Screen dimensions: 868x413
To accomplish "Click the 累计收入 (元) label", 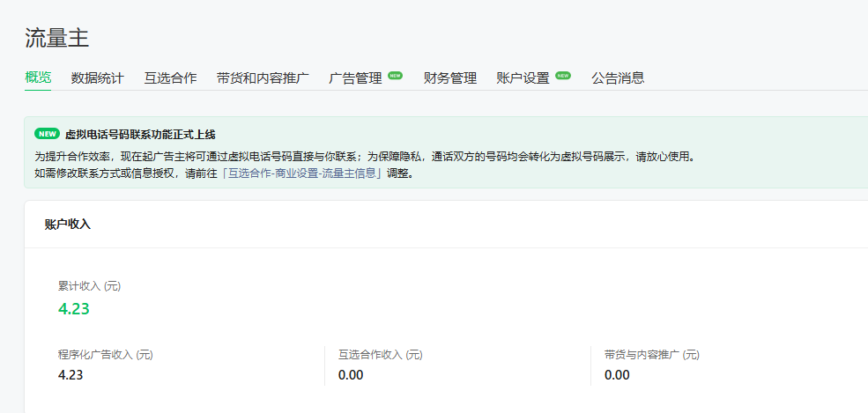I will coord(90,286).
